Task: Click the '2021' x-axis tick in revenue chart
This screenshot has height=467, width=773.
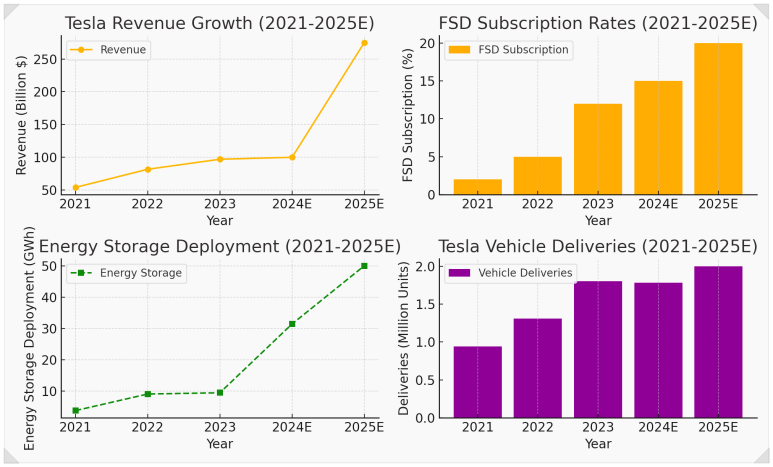Action: point(75,204)
